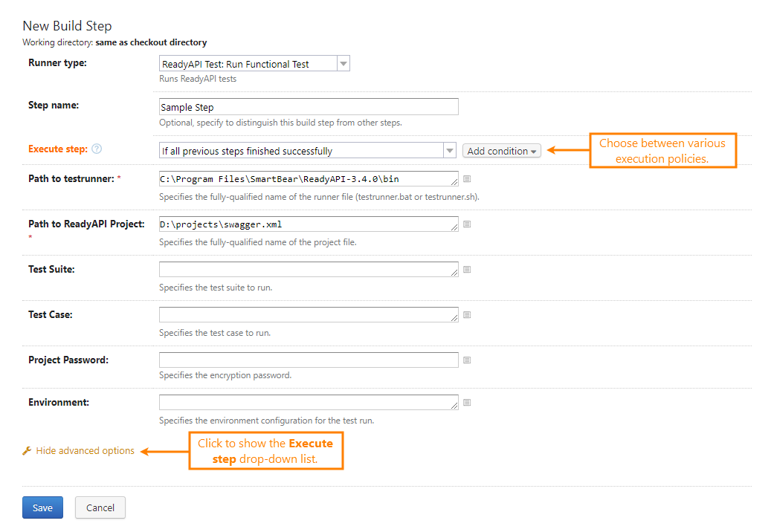Click the help icon next to Execute step
The height and width of the screenshot is (532, 774).
[97, 149]
